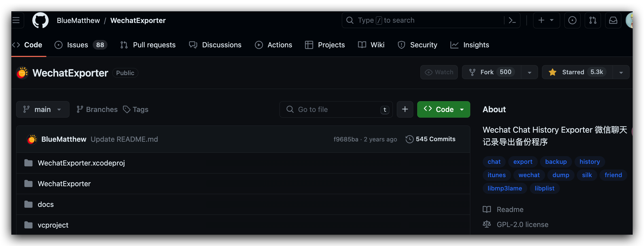The image size is (644, 246).
Task: View all Branches
Action: [97, 109]
